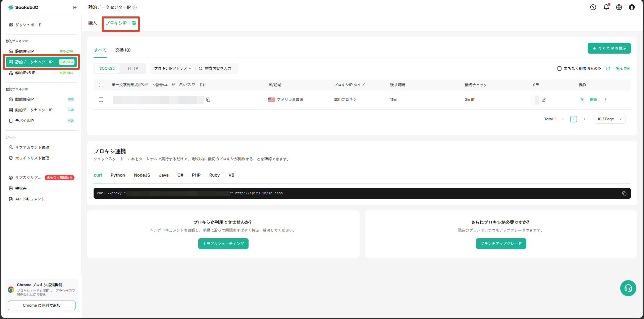
Task: Copy the proxy string in the table row
Action: [x=208, y=100]
